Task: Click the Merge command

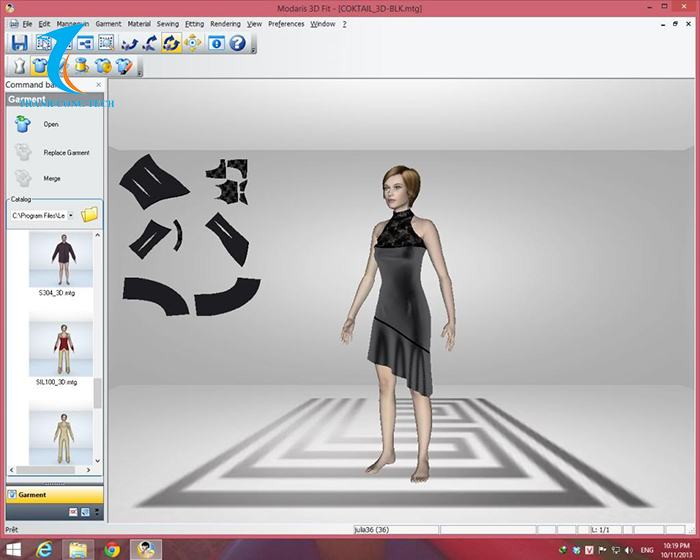Action: 51,178
